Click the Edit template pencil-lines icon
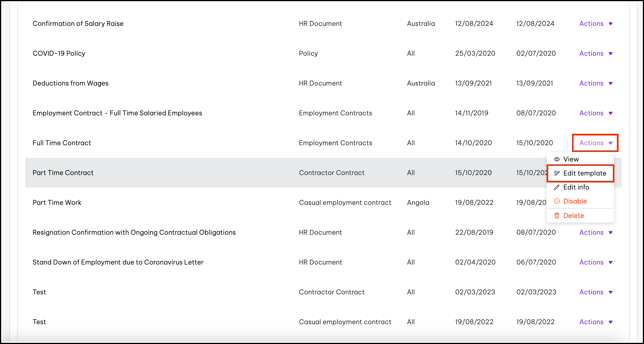Viewport: 644px width, 344px height. [x=557, y=173]
